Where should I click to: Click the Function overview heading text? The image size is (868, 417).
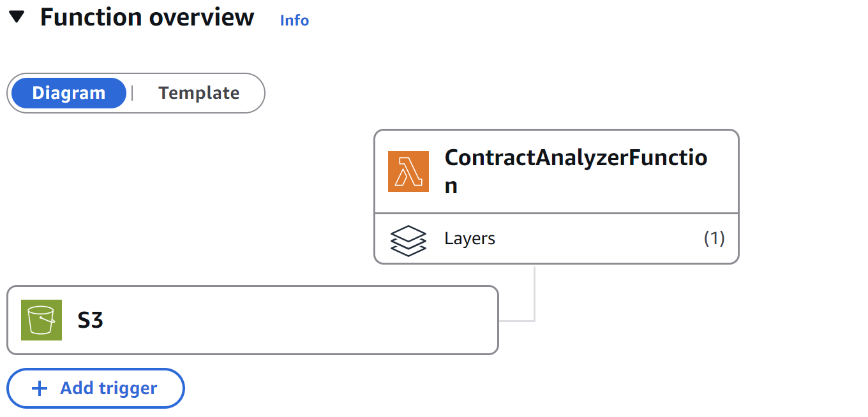[x=147, y=17]
